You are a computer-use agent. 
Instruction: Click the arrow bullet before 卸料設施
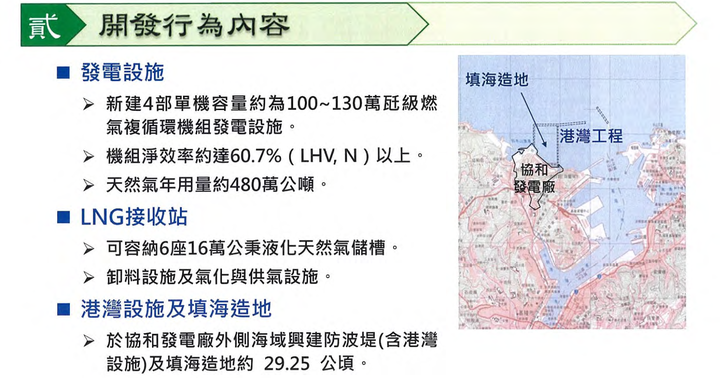(x=88, y=278)
